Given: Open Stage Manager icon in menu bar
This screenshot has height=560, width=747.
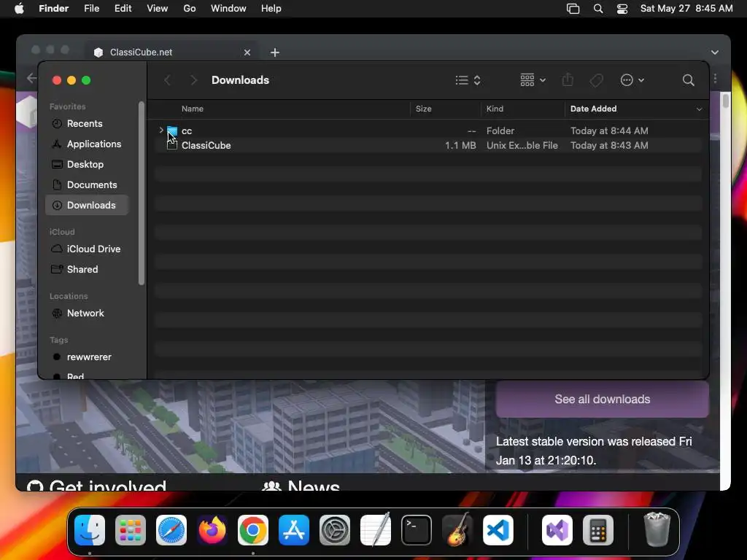Looking at the screenshot, I should click(573, 9).
